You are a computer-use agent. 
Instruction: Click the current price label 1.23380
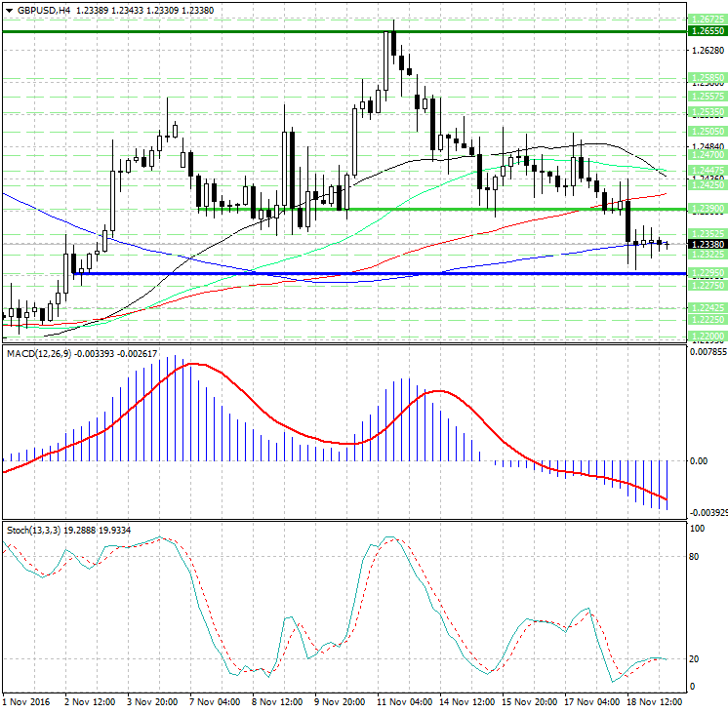(x=706, y=244)
